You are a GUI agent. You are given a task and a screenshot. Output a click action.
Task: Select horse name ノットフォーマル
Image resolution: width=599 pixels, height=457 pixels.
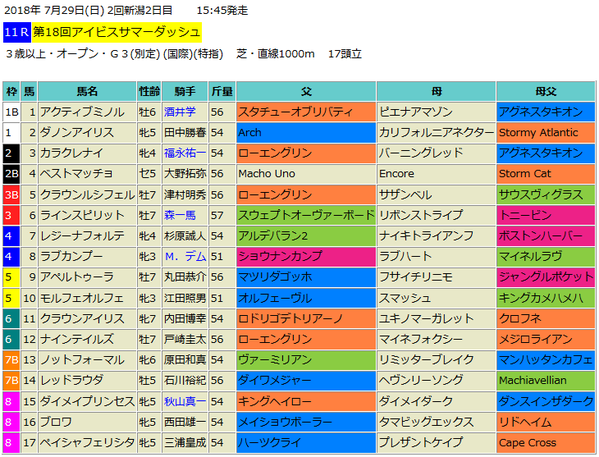pyautogui.click(x=83, y=360)
